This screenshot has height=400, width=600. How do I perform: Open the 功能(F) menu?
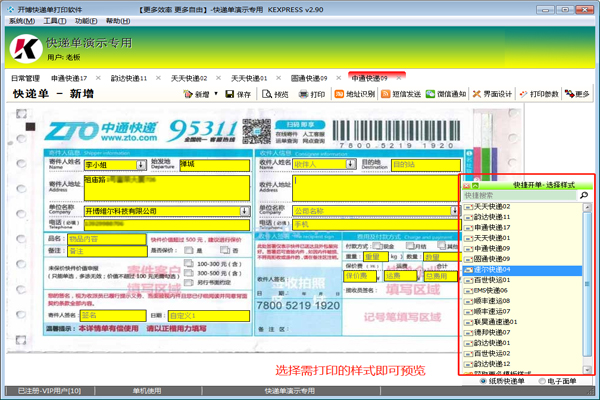pos(86,21)
